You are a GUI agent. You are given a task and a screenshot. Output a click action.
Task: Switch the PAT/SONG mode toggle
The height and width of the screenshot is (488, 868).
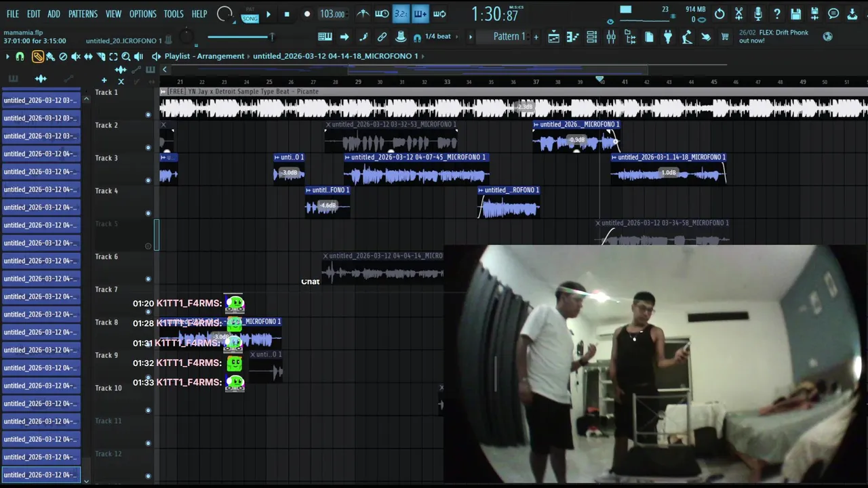[250, 16]
